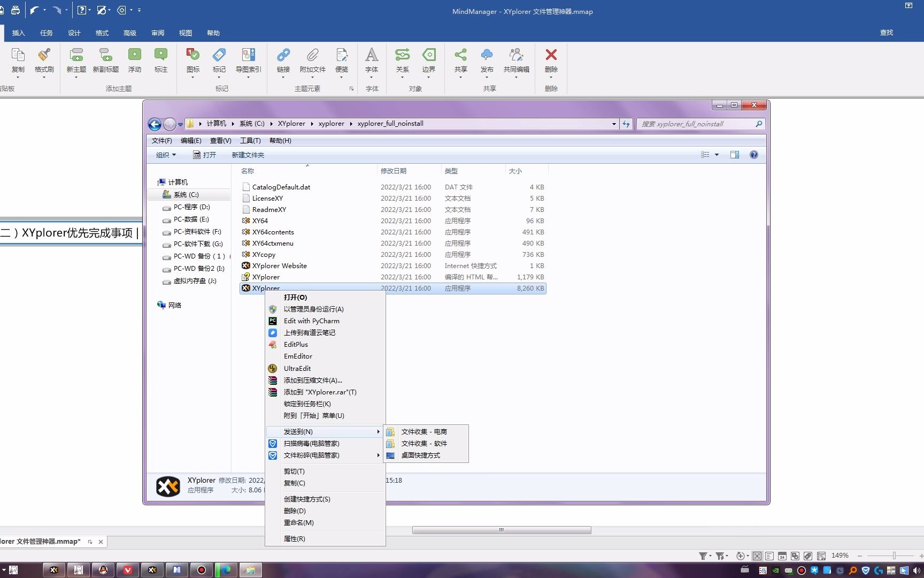
Task: Click the search xyplorer_full_noinstall field
Action: coord(700,124)
